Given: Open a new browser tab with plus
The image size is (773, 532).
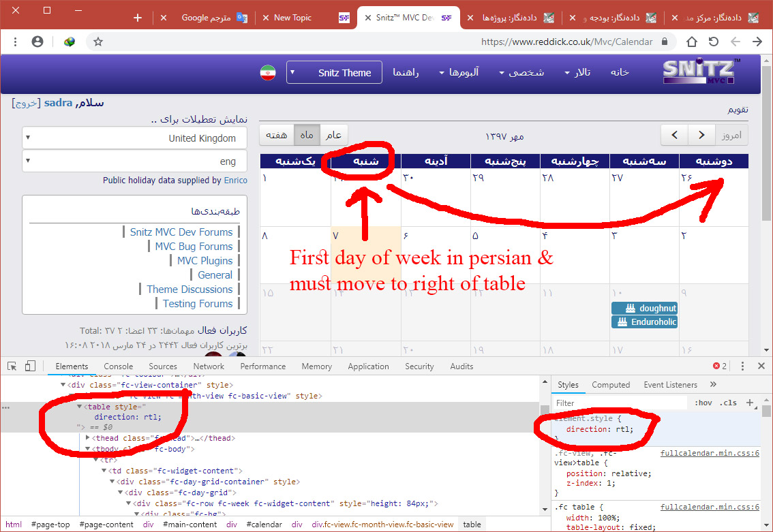Looking at the screenshot, I should 138,18.
